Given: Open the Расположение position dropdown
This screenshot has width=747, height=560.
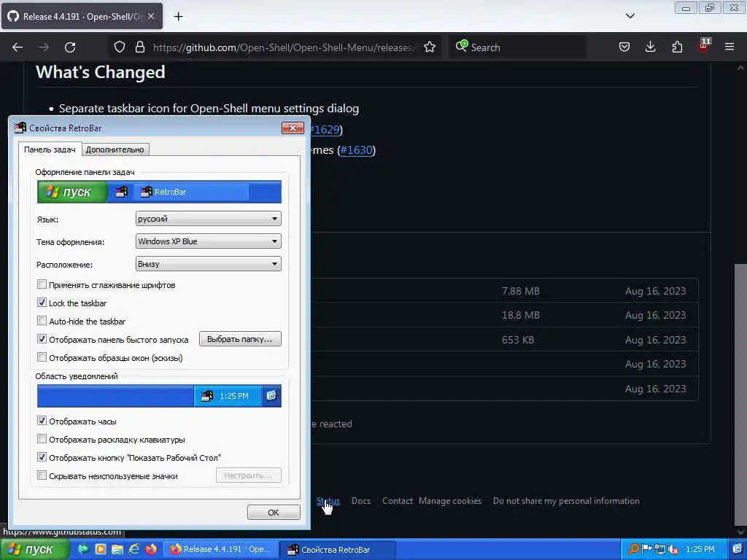Looking at the screenshot, I should pos(208,264).
